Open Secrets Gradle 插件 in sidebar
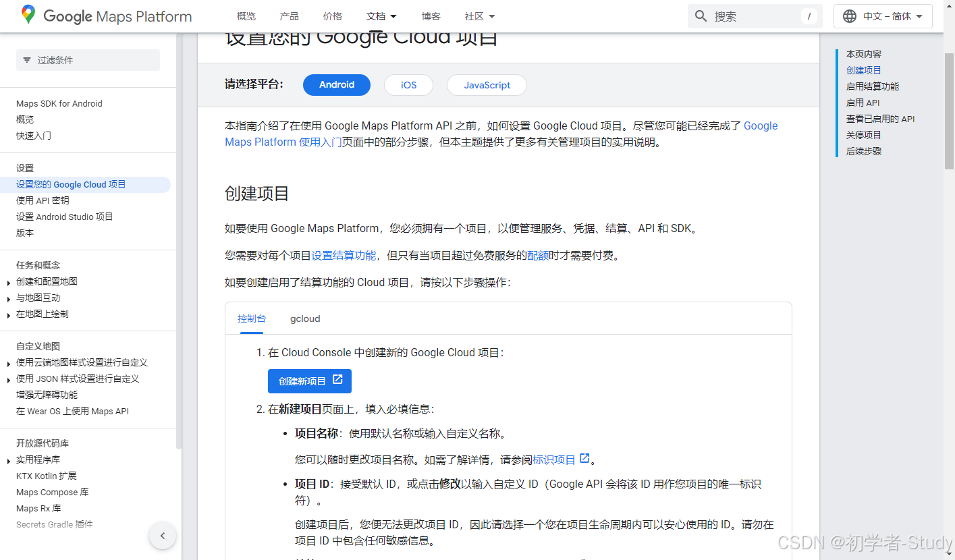This screenshot has height=560, width=955. [x=55, y=524]
